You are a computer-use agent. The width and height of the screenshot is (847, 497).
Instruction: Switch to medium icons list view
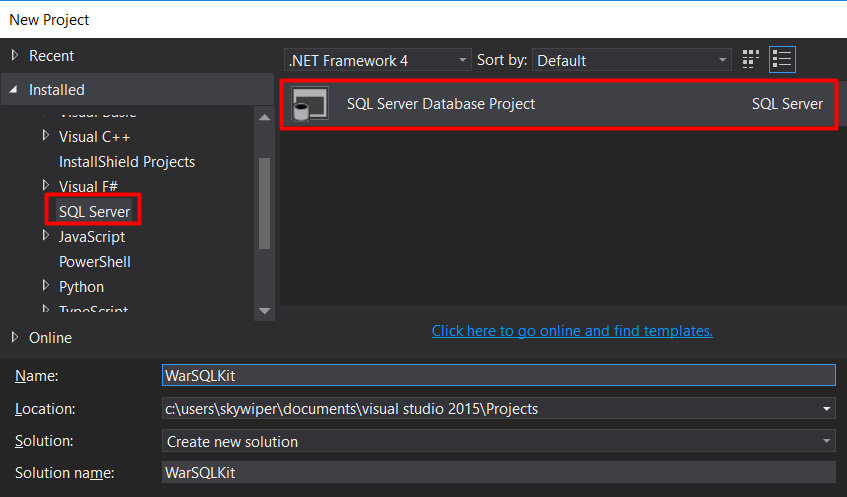[782, 59]
